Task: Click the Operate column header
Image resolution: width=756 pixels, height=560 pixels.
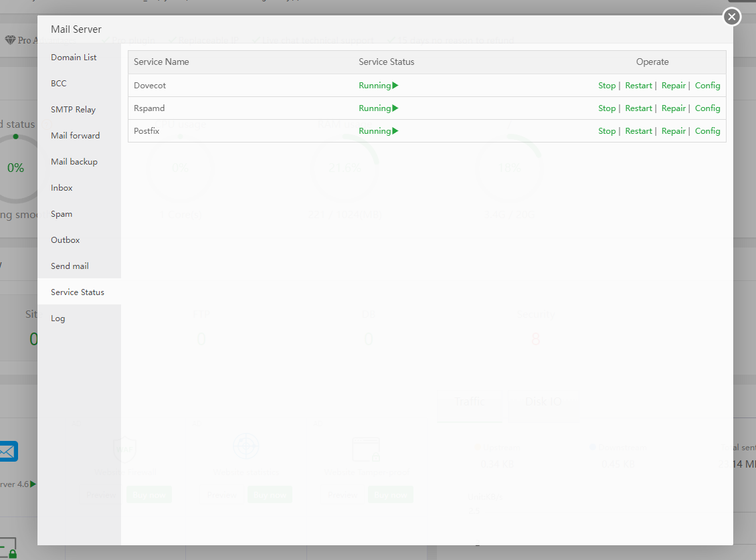Action: pyautogui.click(x=652, y=62)
